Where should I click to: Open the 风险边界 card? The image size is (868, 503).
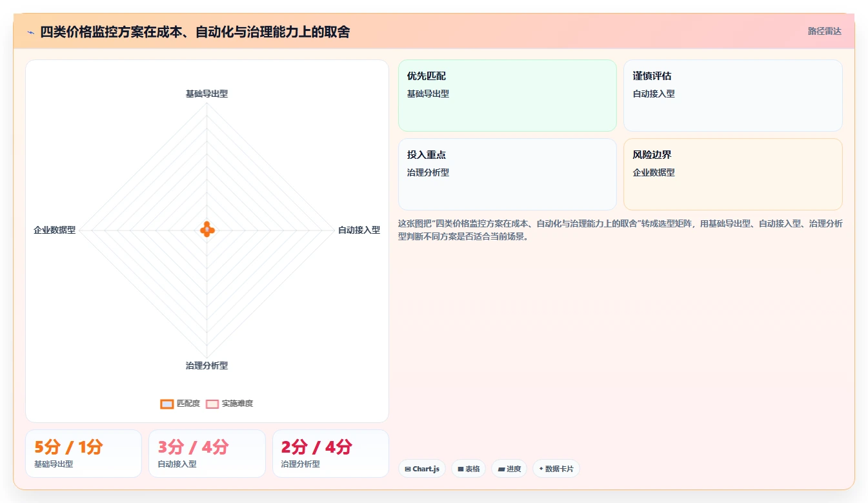tap(733, 174)
